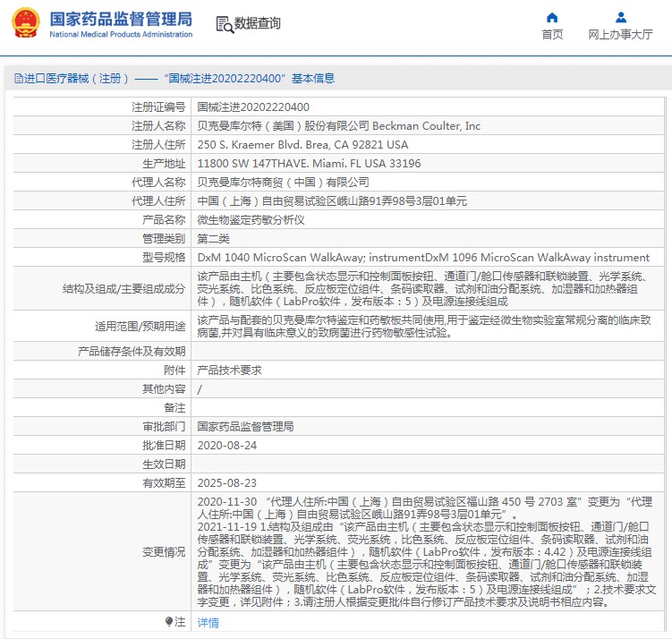The height and width of the screenshot is (639, 672).
Task: Select change record dated 2021-11-19
Action: pyautogui.click(x=427, y=565)
